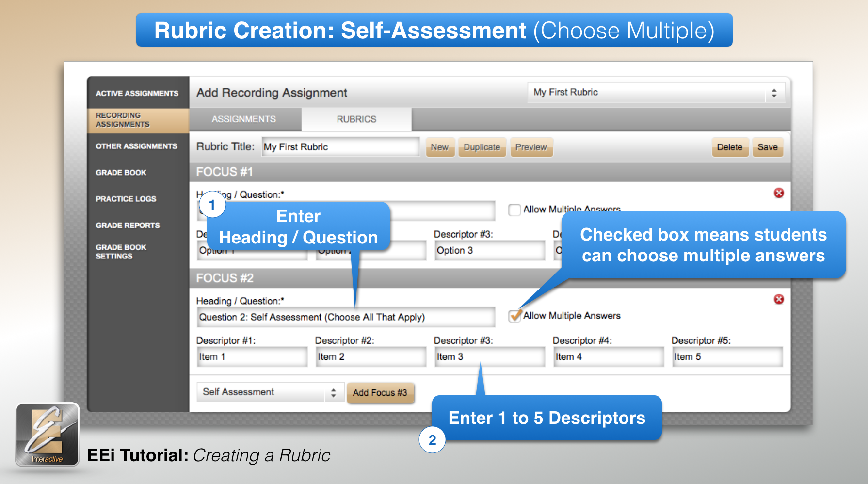This screenshot has width=868, height=484.
Task: Click Focus #1 Descriptor #3 field with Option 3
Action: [490, 251]
